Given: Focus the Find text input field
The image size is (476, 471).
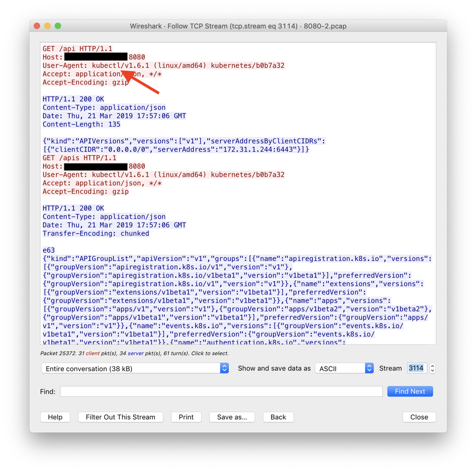Looking at the screenshot, I should [x=221, y=391].
